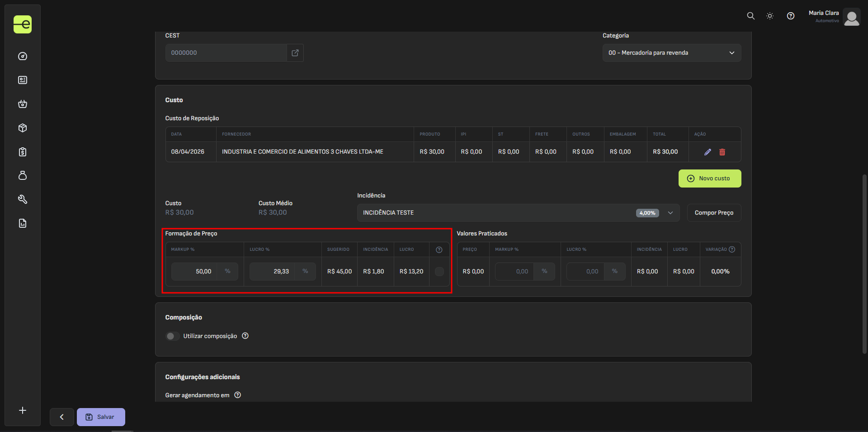The height and width of the screenshot is (432, 868).
Task: Enable the Utilizar composição switch
Action: click(x=172, y=336)
